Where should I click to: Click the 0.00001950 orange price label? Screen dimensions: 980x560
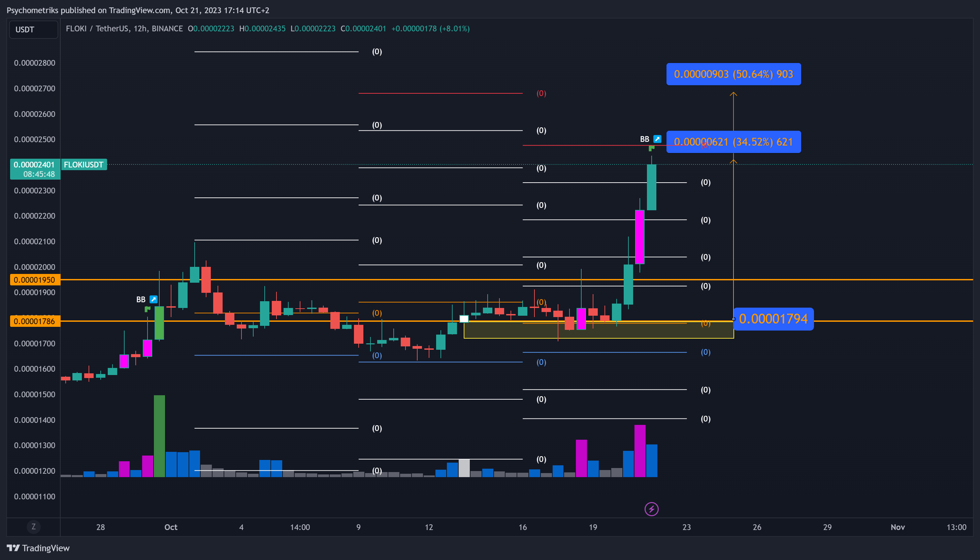35,280
